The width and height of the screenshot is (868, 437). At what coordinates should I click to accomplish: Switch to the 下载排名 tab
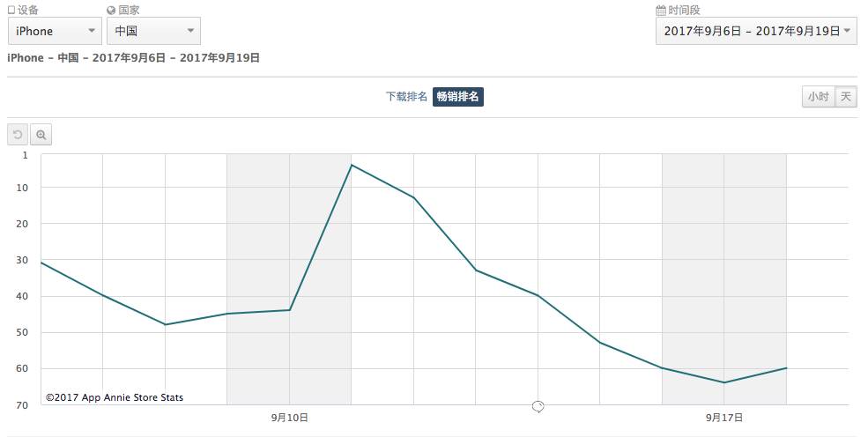pos(406,97)
